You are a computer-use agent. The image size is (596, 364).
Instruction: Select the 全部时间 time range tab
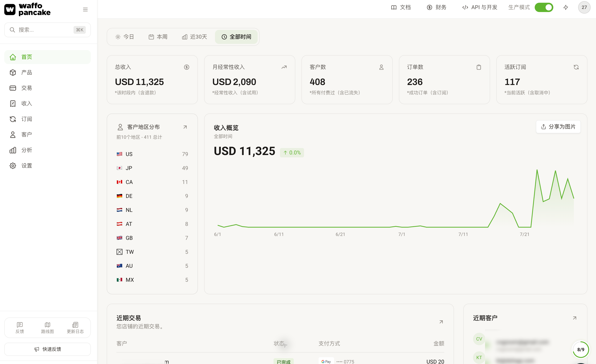click(x=236, y=37)
